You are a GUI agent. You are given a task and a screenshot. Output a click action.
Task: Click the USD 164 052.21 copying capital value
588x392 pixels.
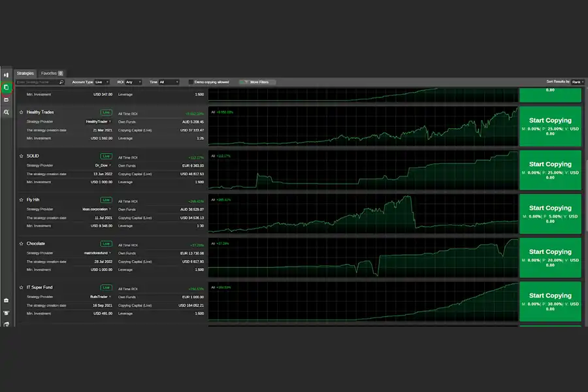pyautogui.click(x=191, y=305)
